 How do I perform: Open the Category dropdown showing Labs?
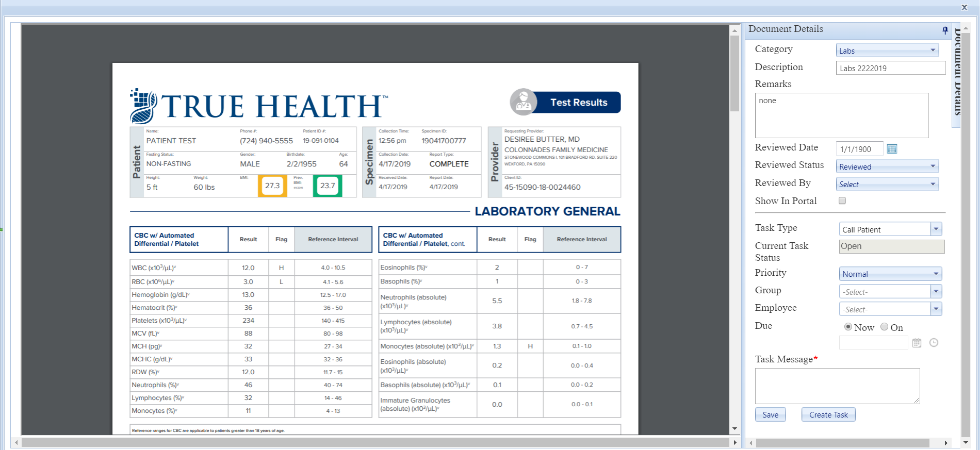click(887, 50)
